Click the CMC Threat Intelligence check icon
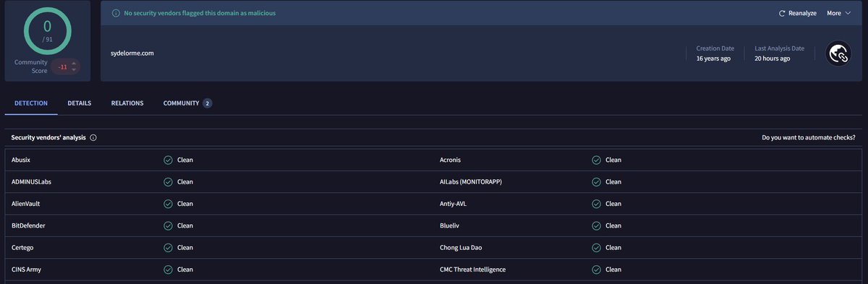Screen dimensions: 868x284 tap(596, 270)
